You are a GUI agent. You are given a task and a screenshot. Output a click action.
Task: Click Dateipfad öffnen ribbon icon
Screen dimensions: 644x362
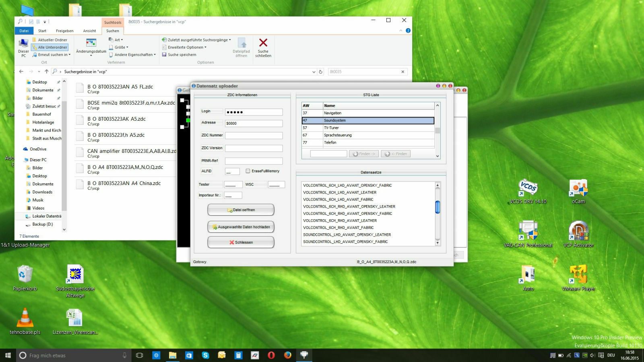coord(242,43)
